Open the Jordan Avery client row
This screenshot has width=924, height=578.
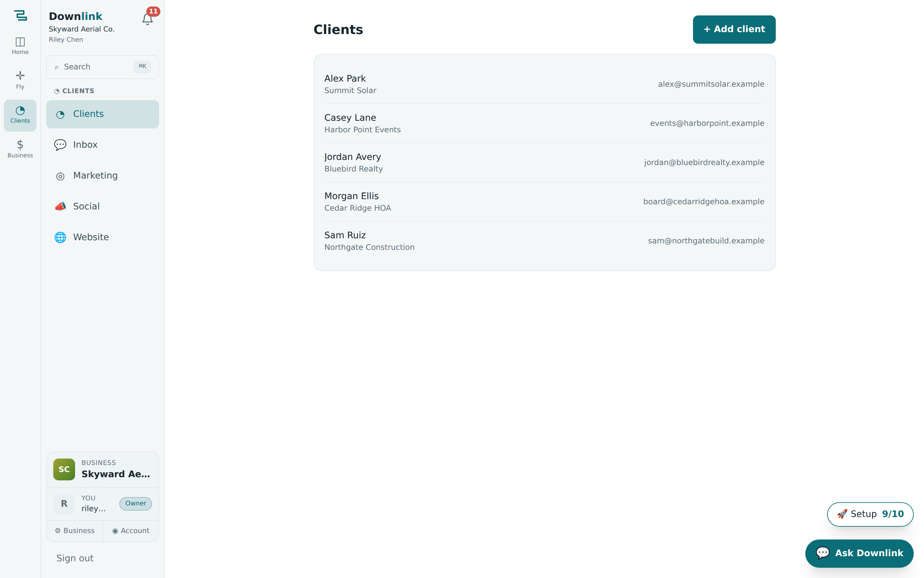click(544, 162)
